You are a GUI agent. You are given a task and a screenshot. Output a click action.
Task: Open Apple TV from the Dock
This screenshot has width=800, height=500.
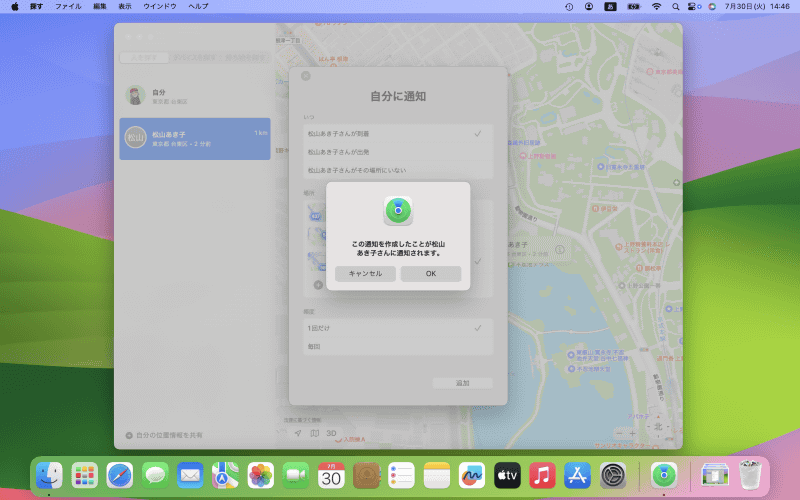pos(507,476)
